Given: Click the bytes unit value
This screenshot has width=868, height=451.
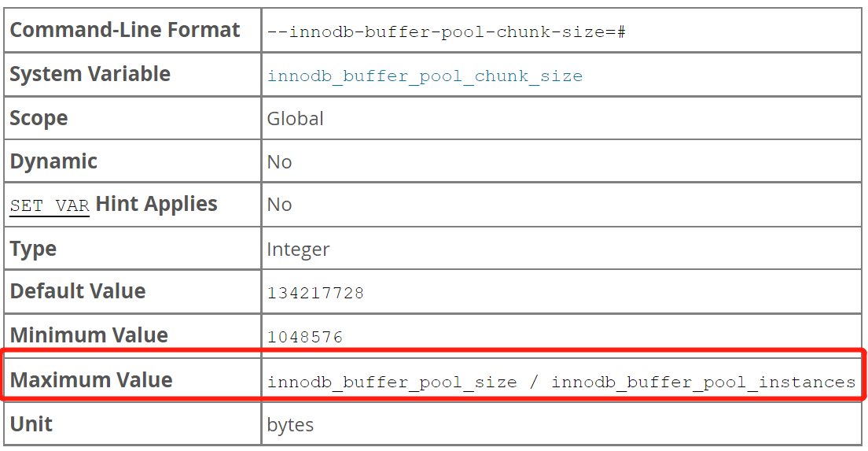Looking at the screenshot, I should [x=290, y=425].
